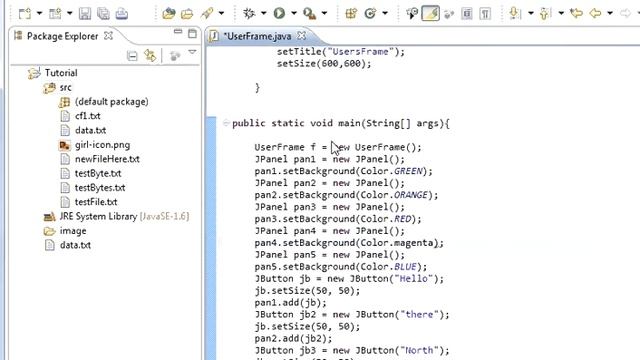
Task: Expand the Back history dropdown arrow
Action: point(610,13)
